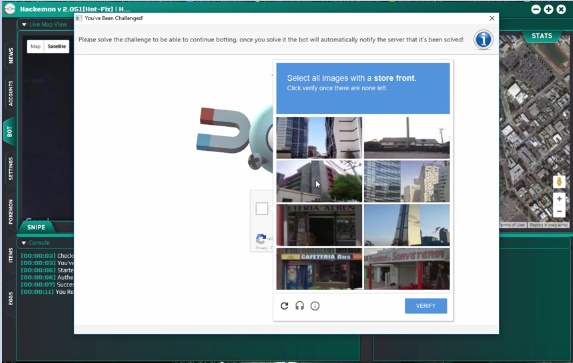Switch map to Satellite view
Viewport: 573px width, 363px height.
tap(57, 46)
